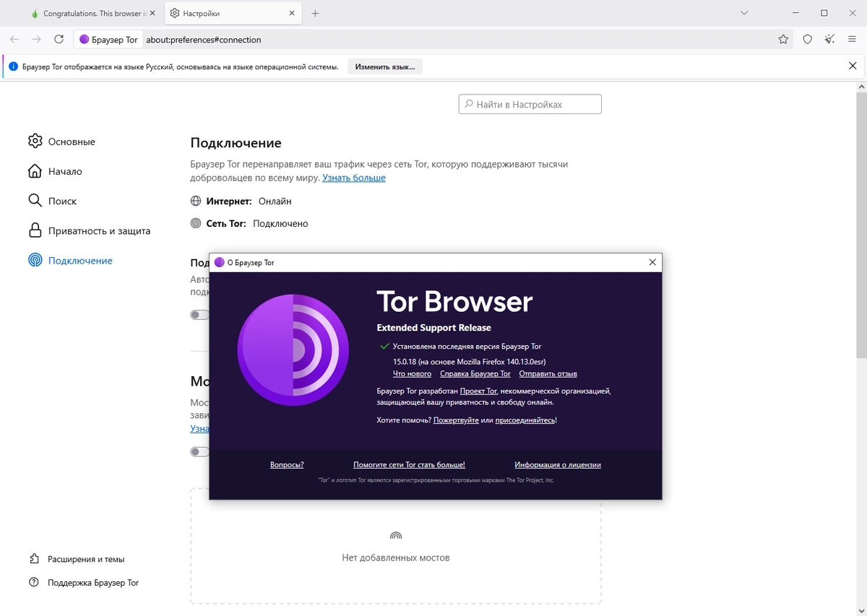The width and height of the screenshot is (867, 616).
Task: Click the Extended Support Release text
Action: [434, 328]
